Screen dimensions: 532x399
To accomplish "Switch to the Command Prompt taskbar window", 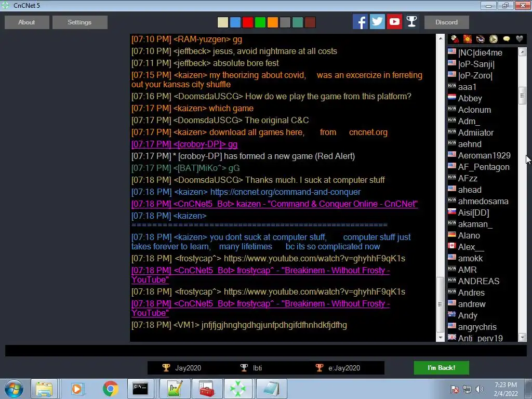I will 140,389.
